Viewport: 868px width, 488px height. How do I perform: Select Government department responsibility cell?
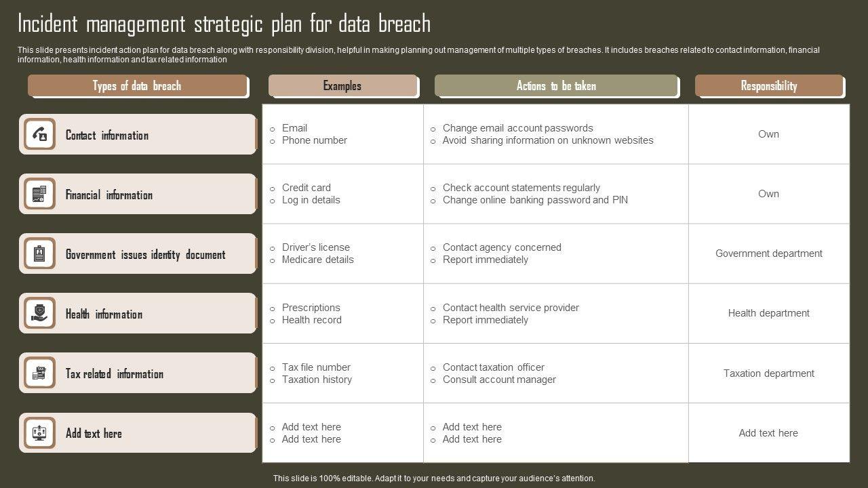(x=768, y=253)
